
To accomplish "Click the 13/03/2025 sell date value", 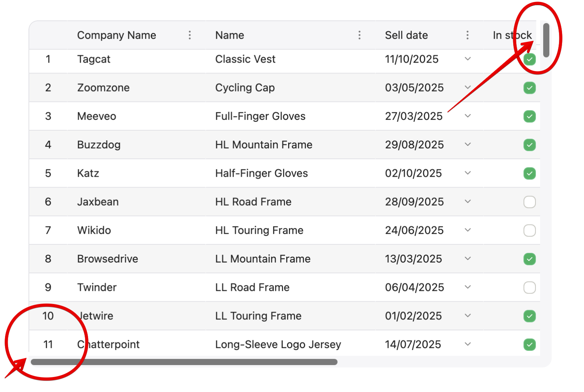I will point(414,259).
